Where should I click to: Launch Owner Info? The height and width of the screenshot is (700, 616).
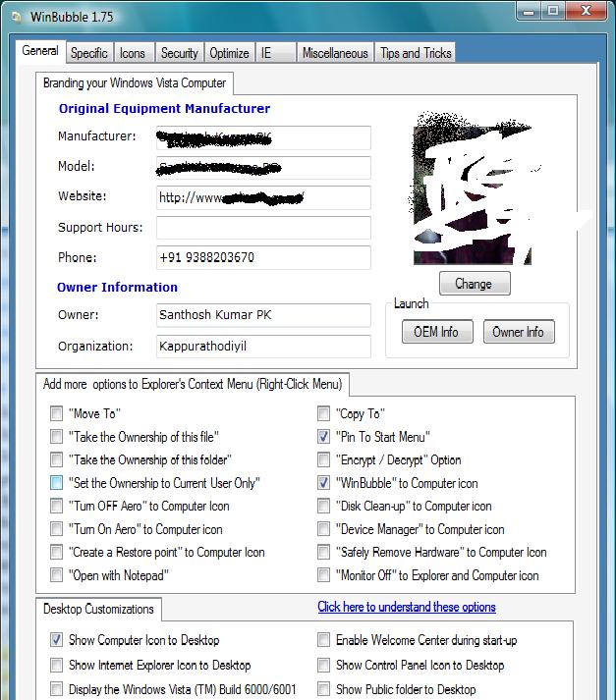[519, 332]
